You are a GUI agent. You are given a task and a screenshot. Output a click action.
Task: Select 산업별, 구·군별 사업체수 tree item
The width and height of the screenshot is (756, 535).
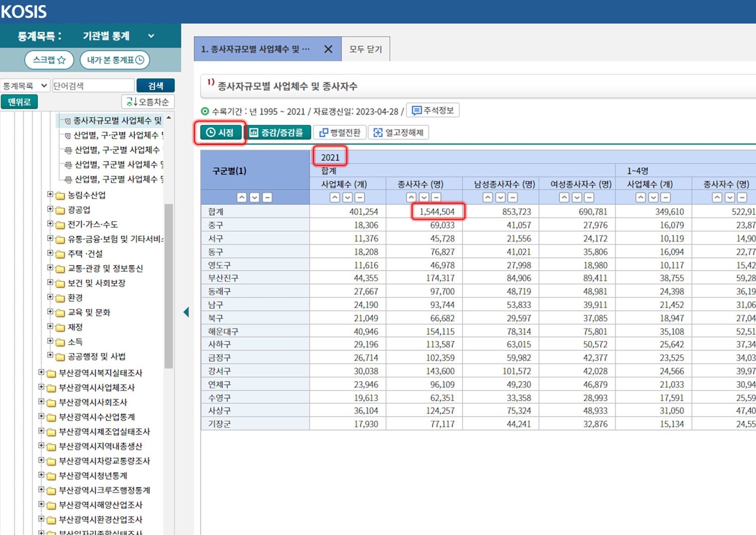point(115,135)
